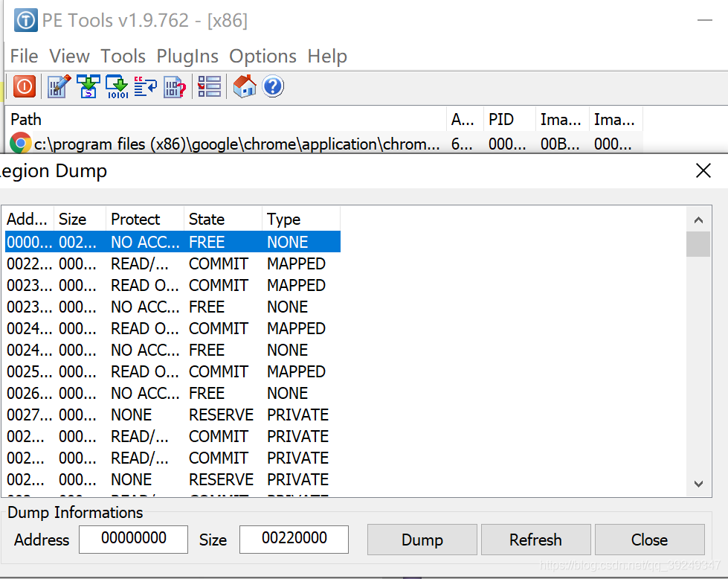The height and width of the screenshot is (579, 728).
Task: Open the View menu
Action: 69,56
